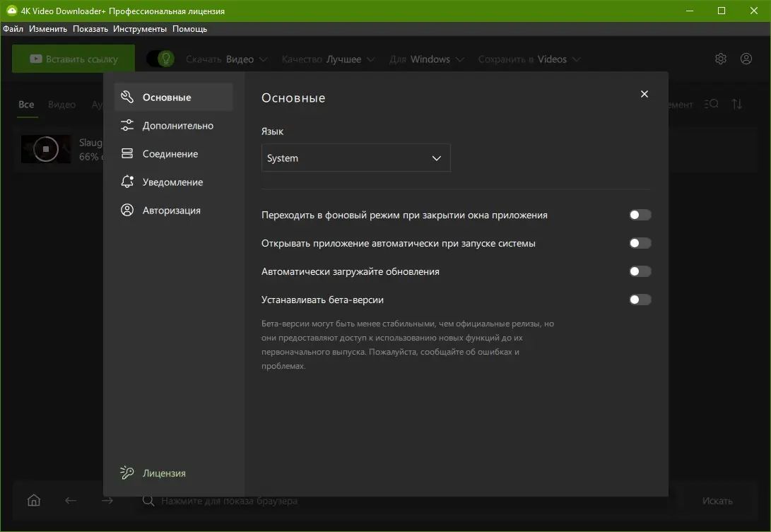Click the Уведомление bell icon

pos(127,182)
